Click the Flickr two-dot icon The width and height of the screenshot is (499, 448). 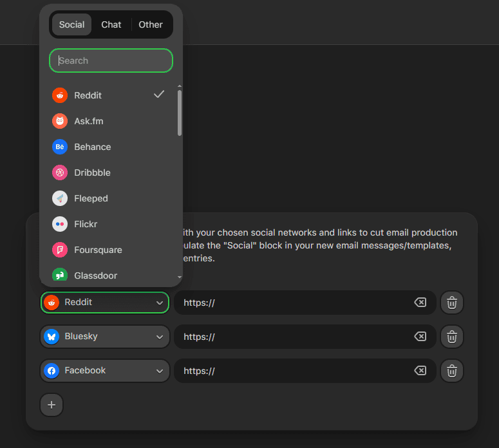[x=60, y=224]
